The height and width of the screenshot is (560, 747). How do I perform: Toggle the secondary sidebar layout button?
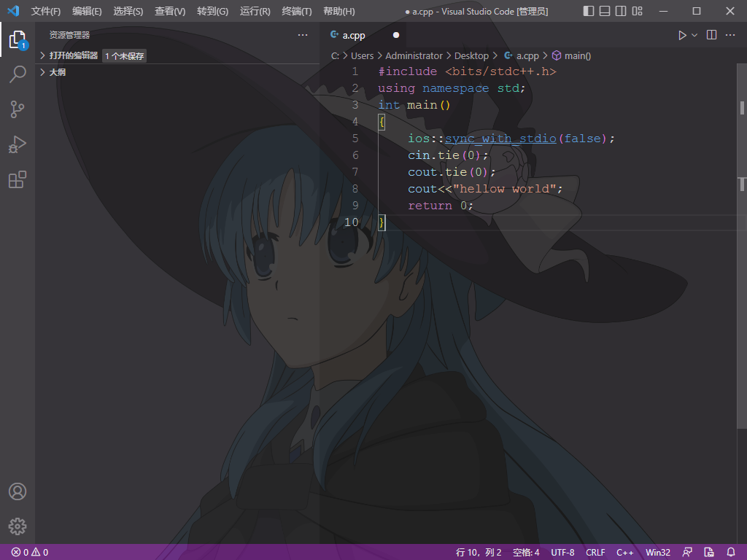[x=621, y=11]
